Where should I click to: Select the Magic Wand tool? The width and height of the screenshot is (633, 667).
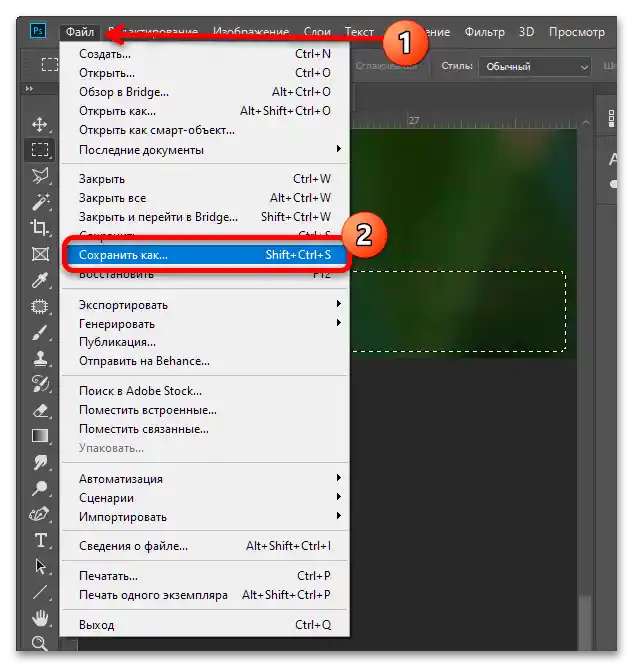(40, 202)
